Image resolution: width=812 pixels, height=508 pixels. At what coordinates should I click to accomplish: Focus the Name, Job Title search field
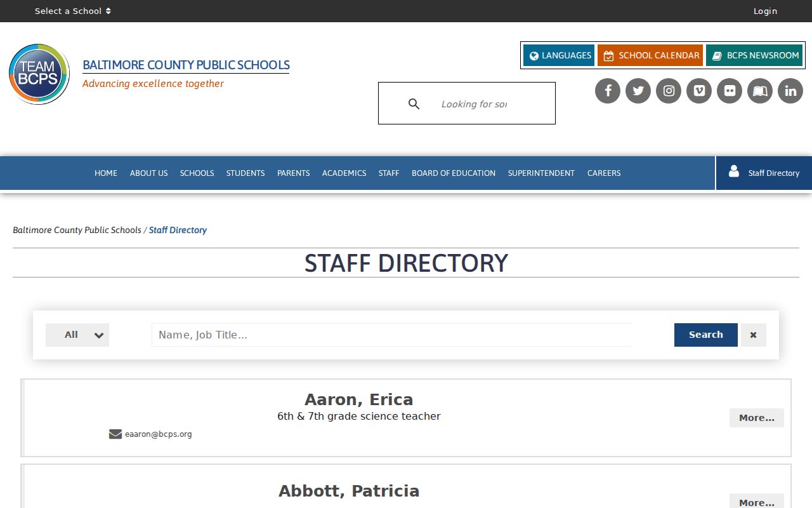click(392, 335)
